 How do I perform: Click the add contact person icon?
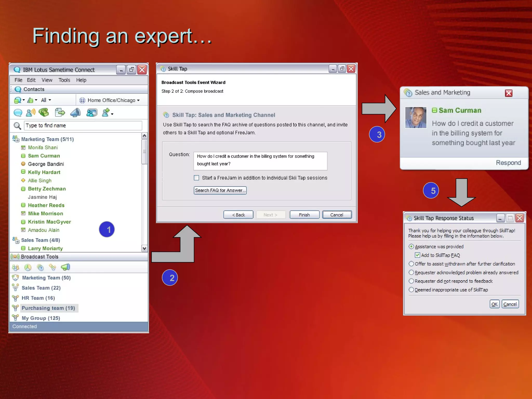click(106, 113)
